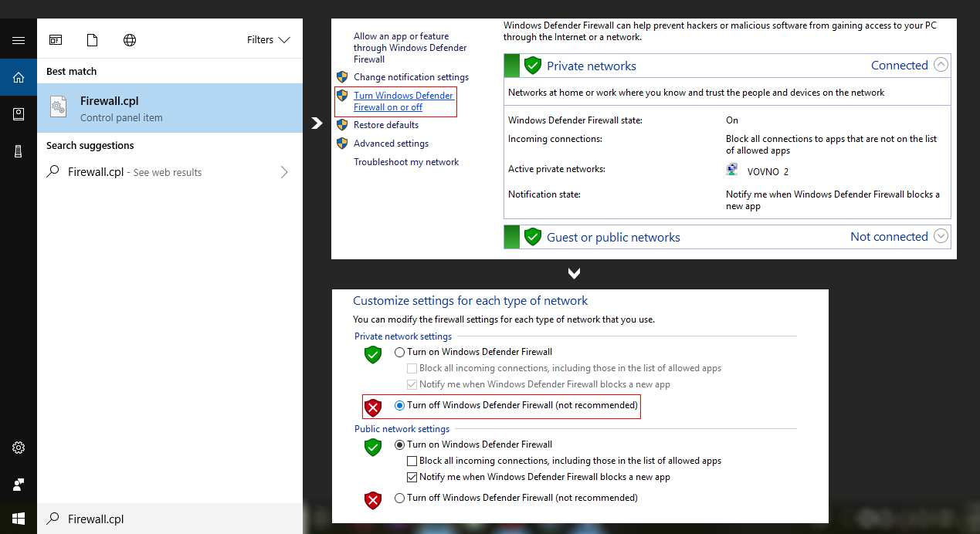Click the red shield under Private network settings
Image resolution: width=980 pixels, height=534 pixels.
pos(373,407)
